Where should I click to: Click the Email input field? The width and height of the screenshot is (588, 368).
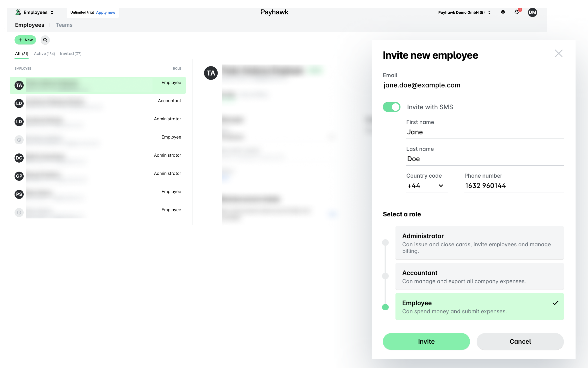(473, 85)
